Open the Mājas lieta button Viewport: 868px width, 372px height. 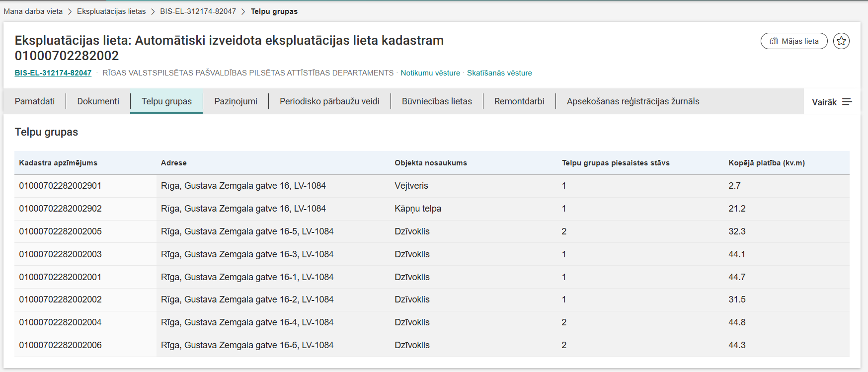coord(793,41)
